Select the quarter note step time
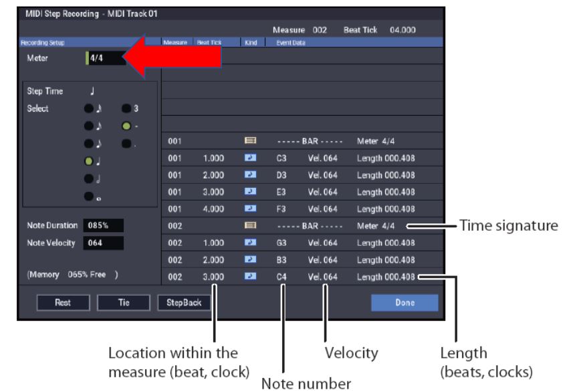Image resolution: width=565 pixels, height=392 pixels. tap(89, 161)
